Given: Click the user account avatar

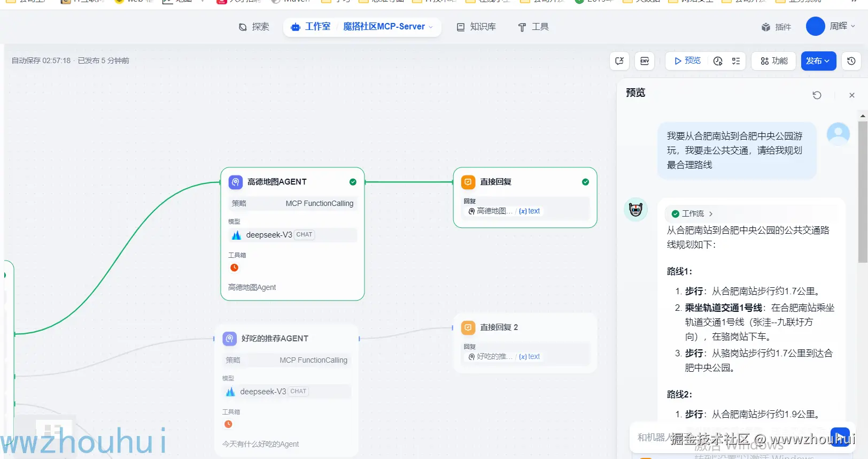Looking at the screenshot, I should pyautogui.click(x=815, y=26).
